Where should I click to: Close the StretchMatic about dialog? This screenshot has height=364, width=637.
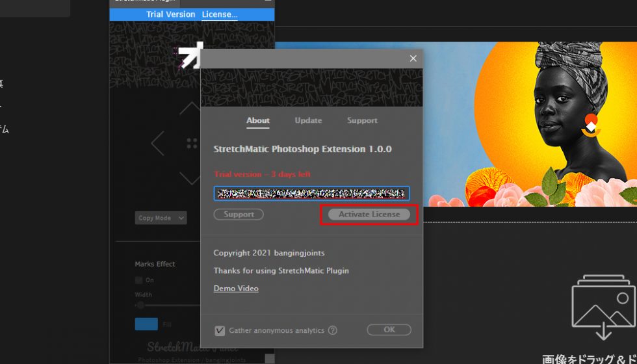(x=413, y=58)
